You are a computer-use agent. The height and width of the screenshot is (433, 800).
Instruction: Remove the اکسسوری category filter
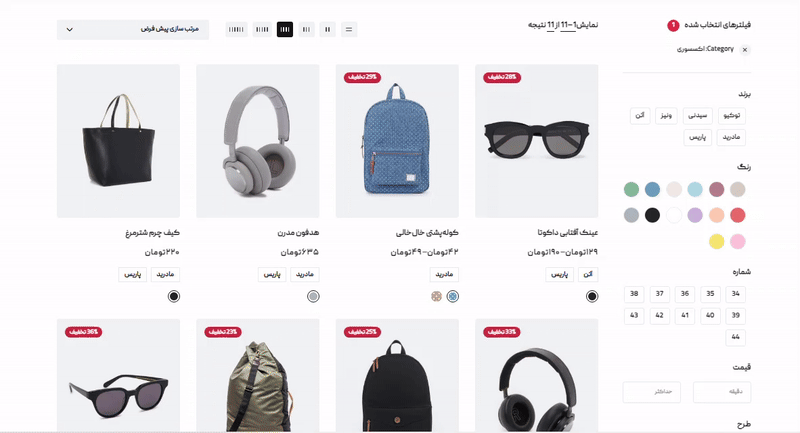tap(745, 50)
